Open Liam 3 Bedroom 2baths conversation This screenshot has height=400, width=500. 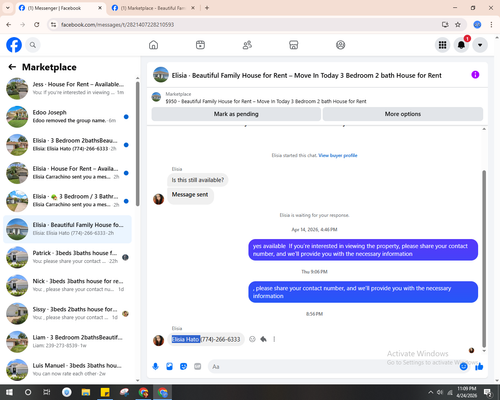click(x=67, y=341)
